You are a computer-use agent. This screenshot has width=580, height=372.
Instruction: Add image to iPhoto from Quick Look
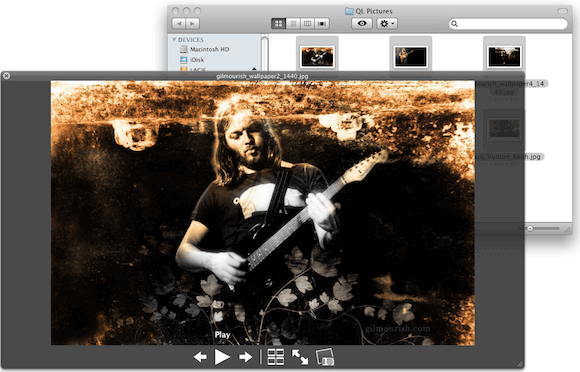click(x=325, y=357)
